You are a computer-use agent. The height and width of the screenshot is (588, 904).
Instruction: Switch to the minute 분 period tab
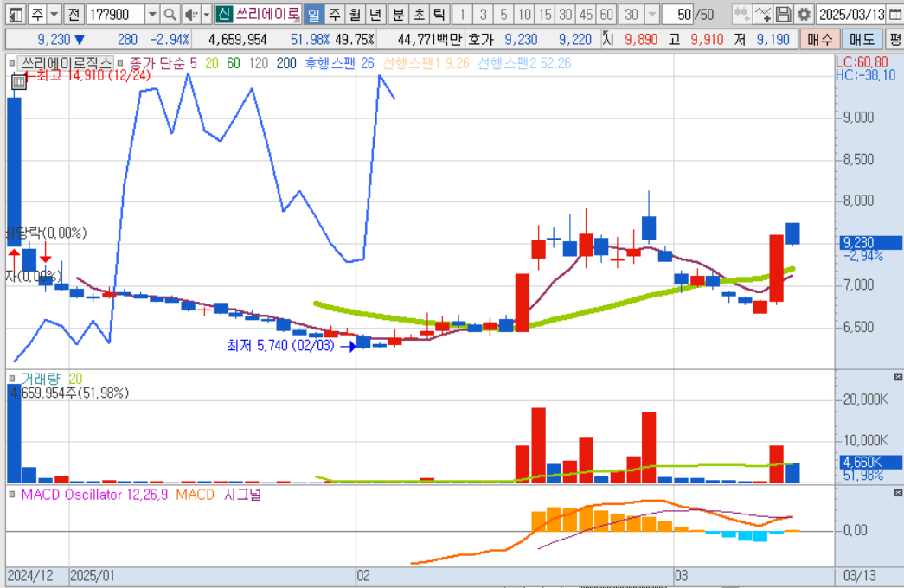coord(399,15)
